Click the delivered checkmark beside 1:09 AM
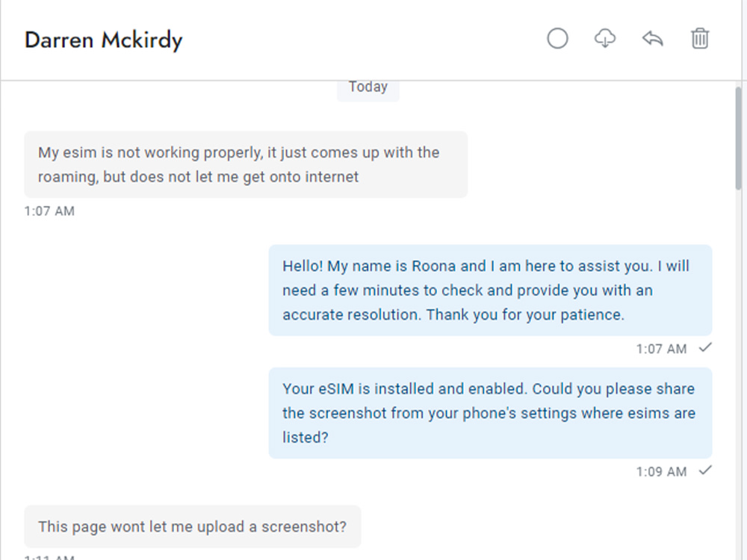Screen dimensions: 747x560 705,470
